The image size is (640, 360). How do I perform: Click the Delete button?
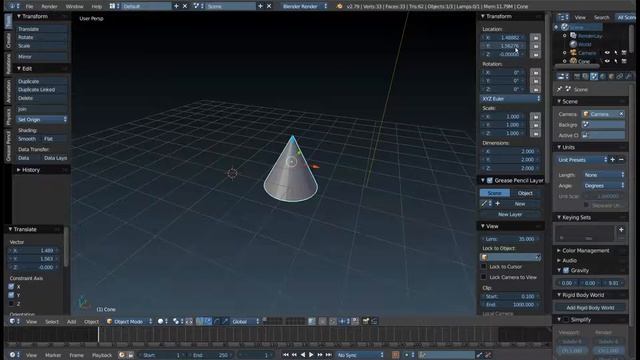click(x=41, y=98)
